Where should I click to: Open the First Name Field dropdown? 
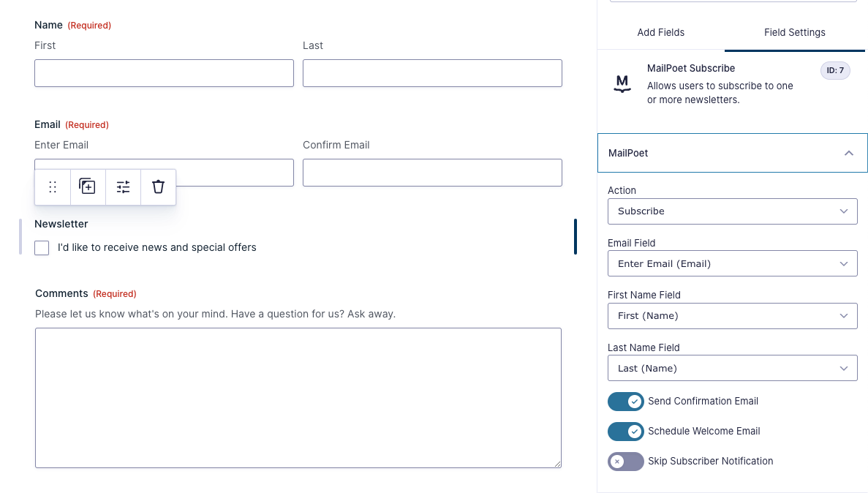point(732,316)
